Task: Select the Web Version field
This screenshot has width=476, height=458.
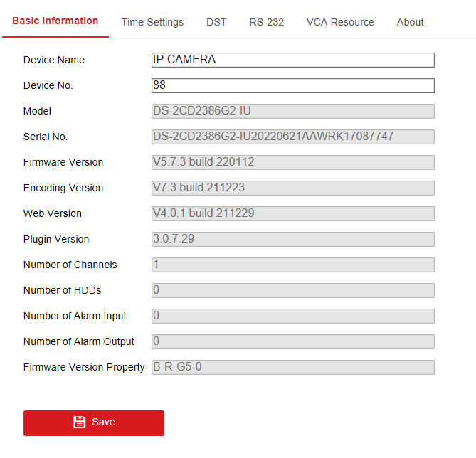Action: click(x=292, y=214)
